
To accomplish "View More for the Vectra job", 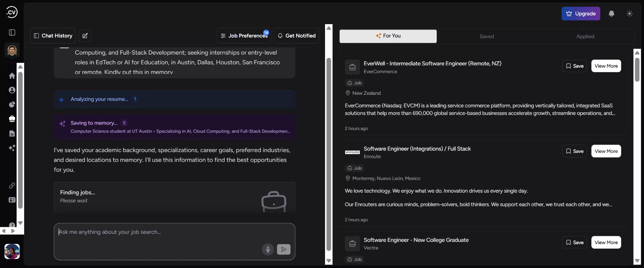I will point(606,243).
